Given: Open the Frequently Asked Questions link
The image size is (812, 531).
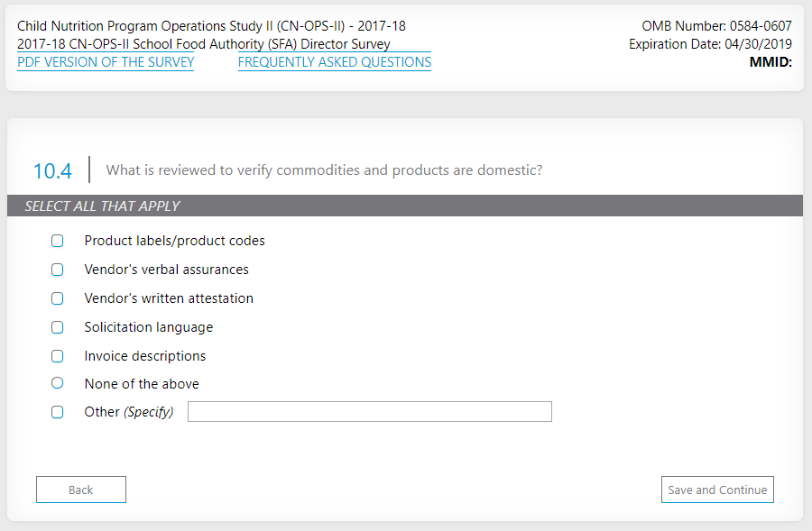Looking at the screenshot, I should pyautogui.click(x=335, y=62).
